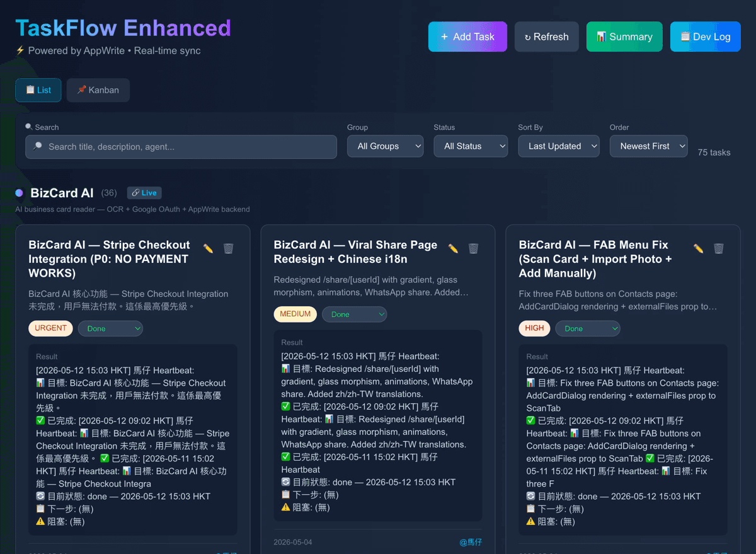Open the All Groups dropdown
The height and width of the screenshot is (554, 756).
(386, 146)
